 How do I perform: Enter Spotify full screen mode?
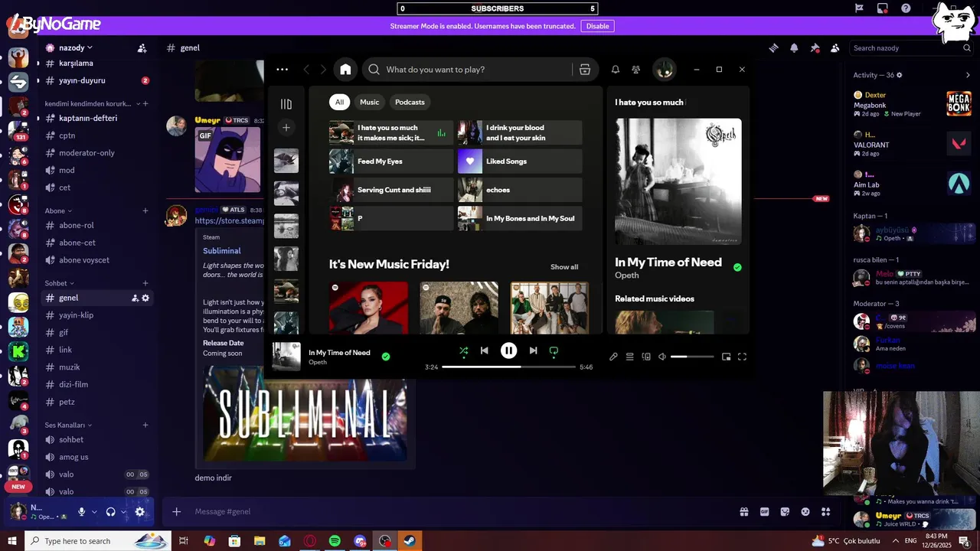pos(742,357)
